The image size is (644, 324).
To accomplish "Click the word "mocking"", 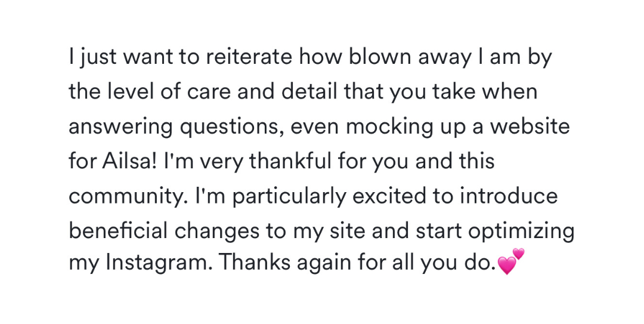I will pyautogui.click(x=389, y=127).
